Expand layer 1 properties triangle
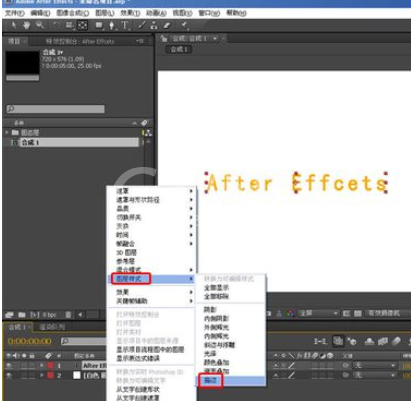411x401 pixels. coord(42,365)
